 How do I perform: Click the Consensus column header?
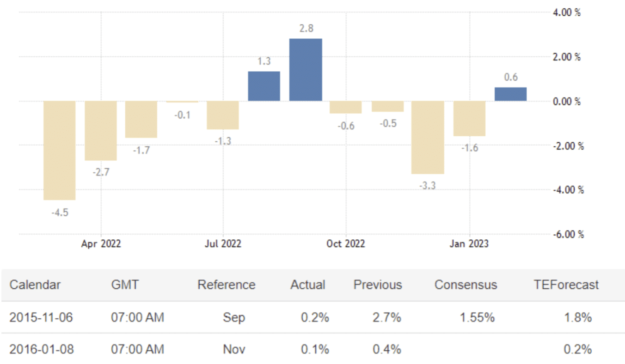pos(466,285)
